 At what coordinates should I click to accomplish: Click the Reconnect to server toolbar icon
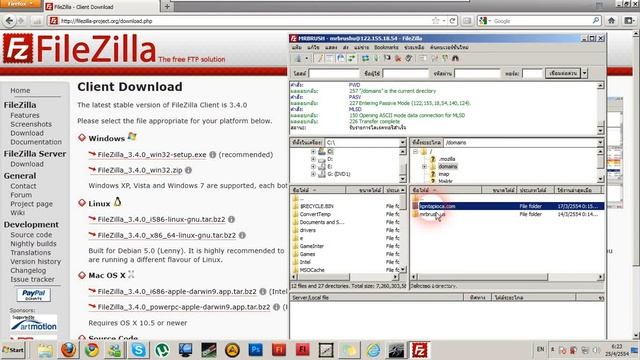[408, 59]
